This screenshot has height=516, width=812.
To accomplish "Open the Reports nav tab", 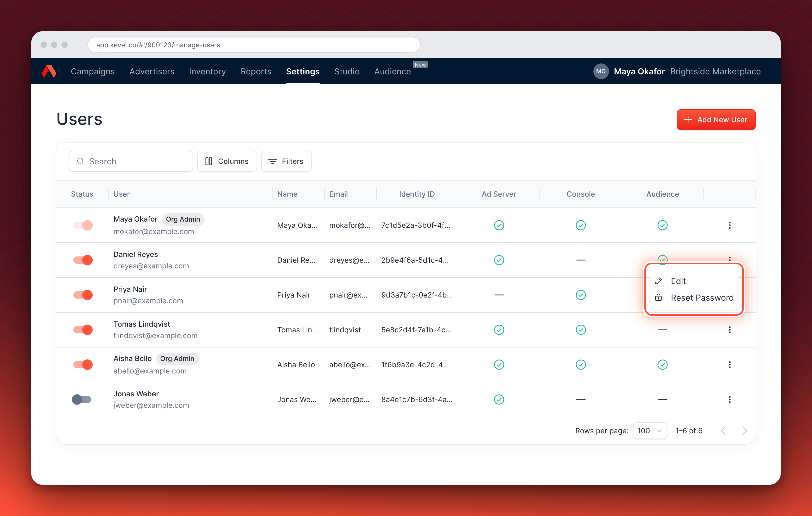I will point(256,72).
